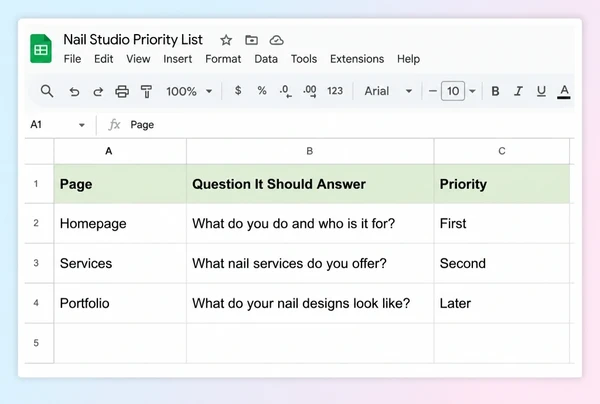Decrease font size with minus button
The width and height of the screenshot is (600, 404).
pos(432,91)
